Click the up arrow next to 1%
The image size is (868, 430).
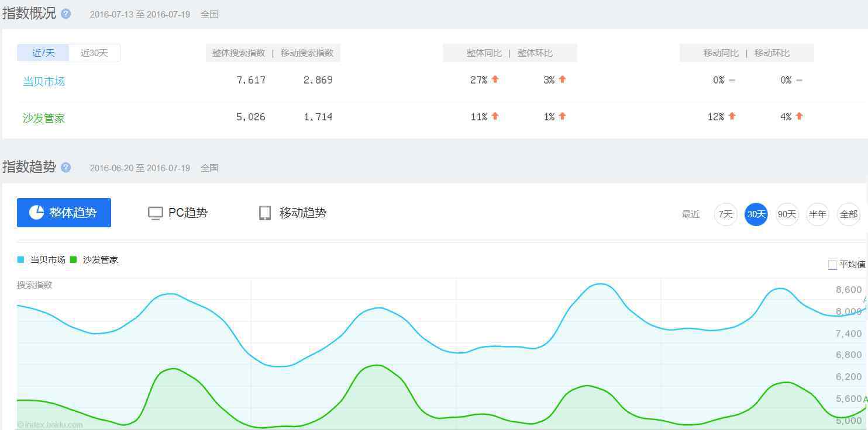point(562,116)
